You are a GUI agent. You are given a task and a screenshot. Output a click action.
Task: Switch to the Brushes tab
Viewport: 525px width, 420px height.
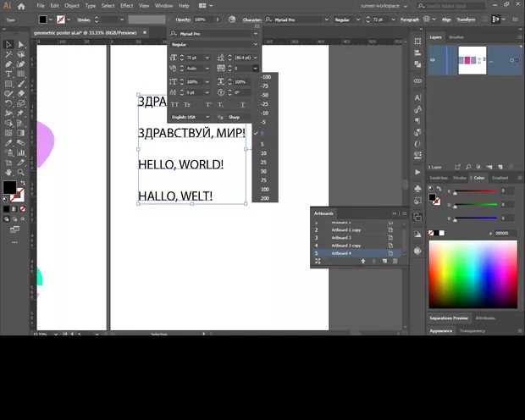(456, 37)
